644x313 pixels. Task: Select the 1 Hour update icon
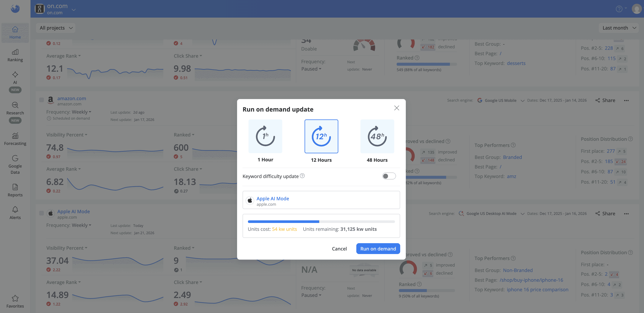tap(265, 136)
